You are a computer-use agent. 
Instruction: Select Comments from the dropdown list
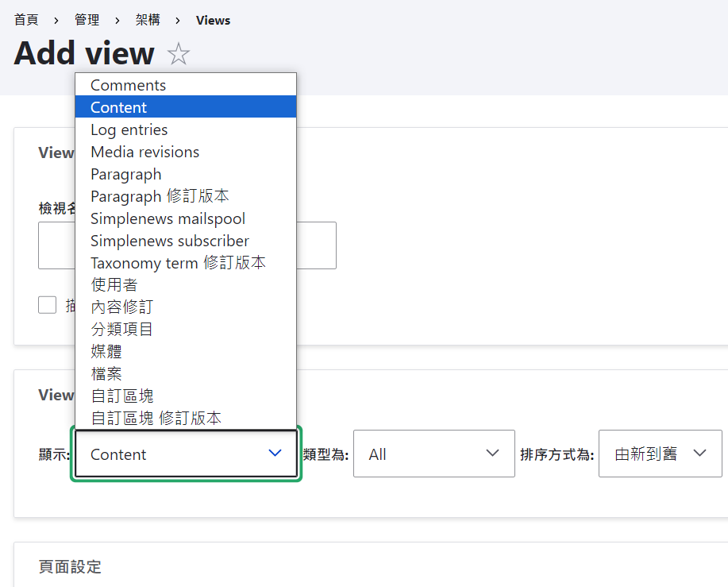(129, 85)
